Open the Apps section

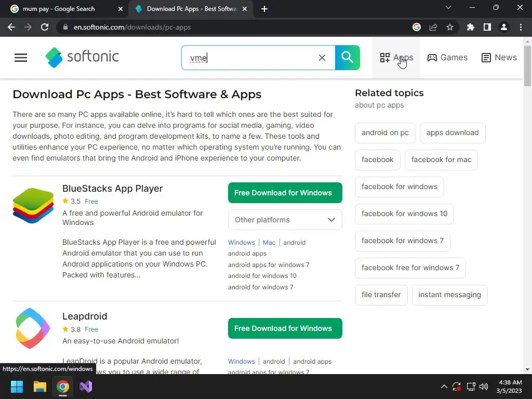[x=396, y=58]
